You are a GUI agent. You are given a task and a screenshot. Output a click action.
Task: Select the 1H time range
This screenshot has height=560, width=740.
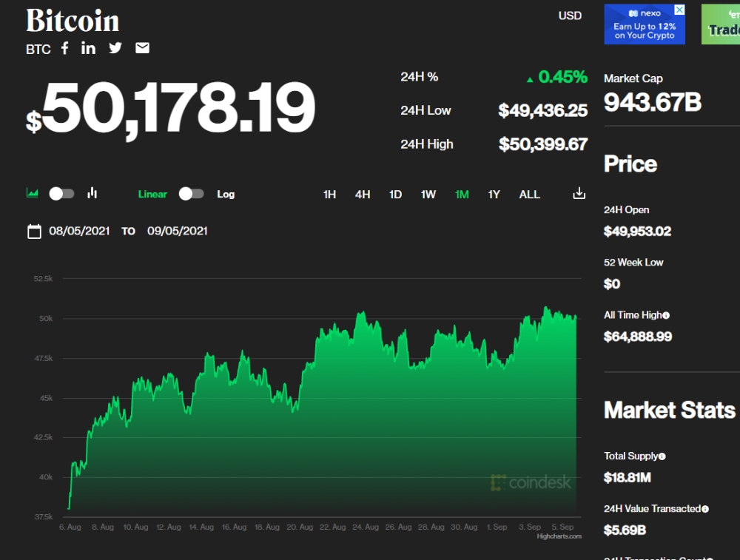329,195
